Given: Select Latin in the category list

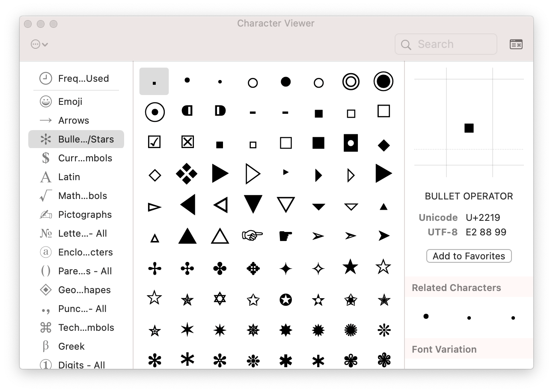Looking at the screenshot, I should 69,177.
